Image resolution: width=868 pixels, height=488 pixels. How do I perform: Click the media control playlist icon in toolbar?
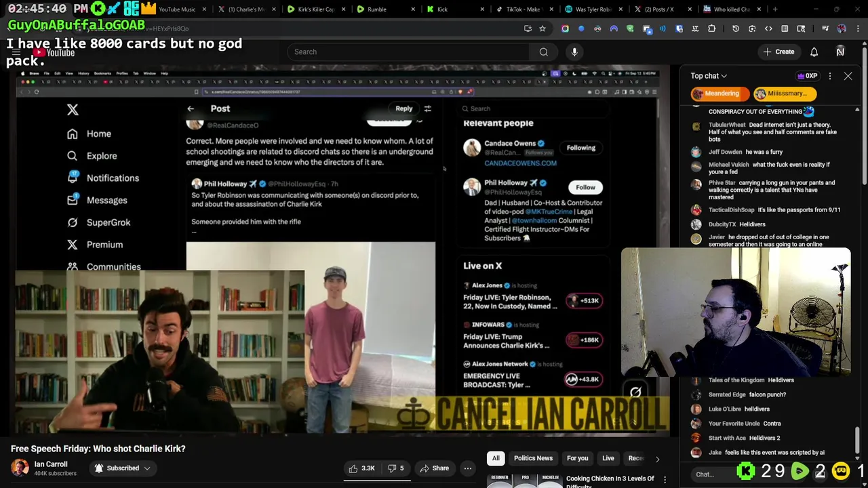click(825, 28)
